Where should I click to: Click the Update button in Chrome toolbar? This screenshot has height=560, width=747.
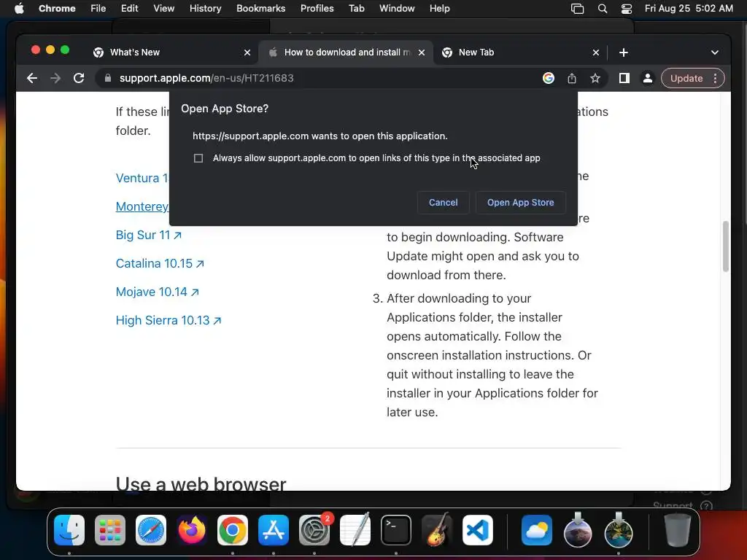[686, 78]
